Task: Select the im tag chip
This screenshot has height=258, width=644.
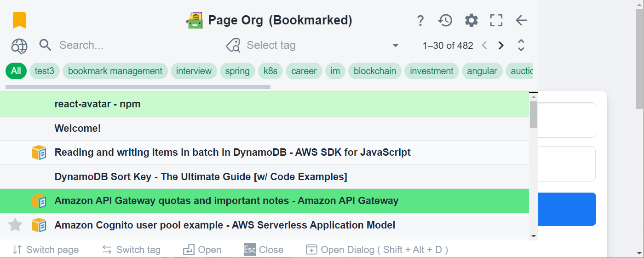Action: (335, 71)
